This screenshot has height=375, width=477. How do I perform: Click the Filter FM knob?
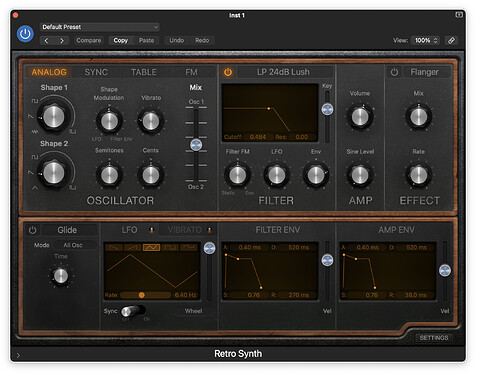(237, 175)
